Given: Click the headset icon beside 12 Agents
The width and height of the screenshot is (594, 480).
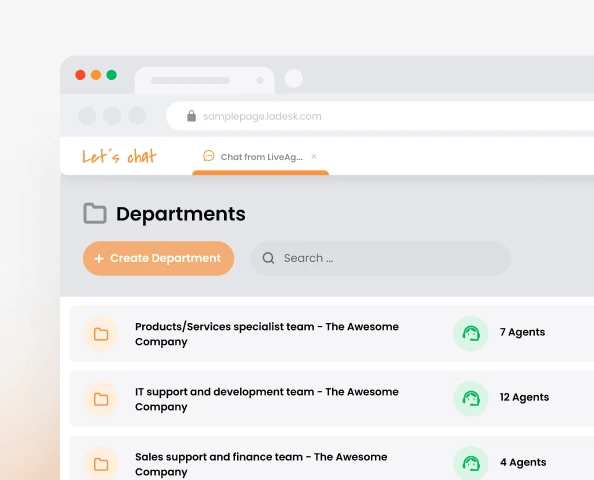Looking at the screenshot, I should click(x=471, y=399).
